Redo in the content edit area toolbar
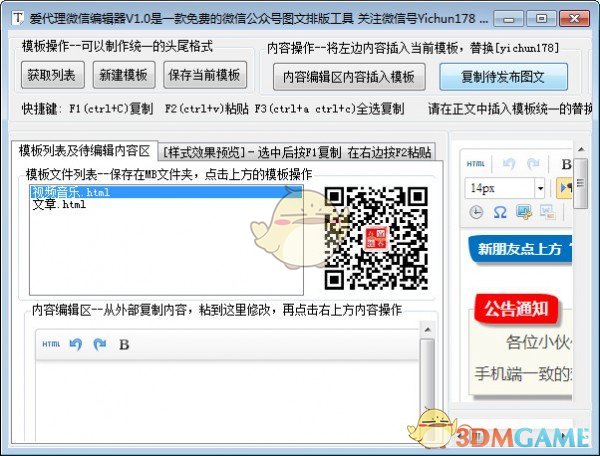The height and width of the screenshot is (456, 600). (99, 344)
